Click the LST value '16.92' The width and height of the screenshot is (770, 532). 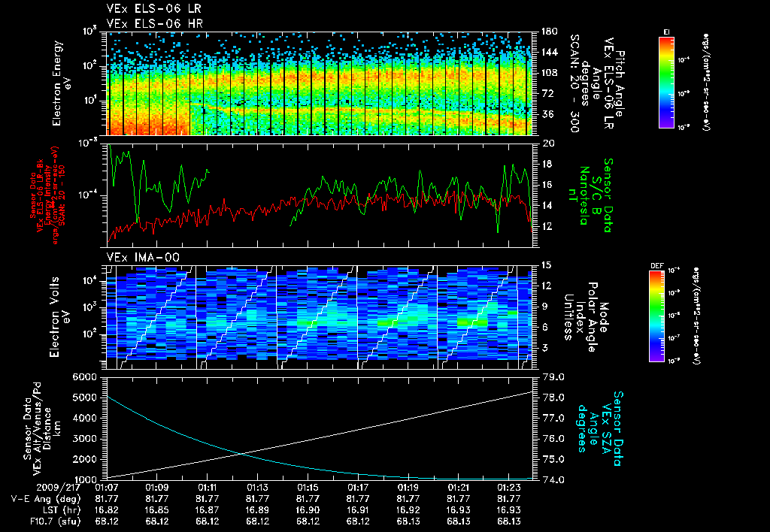tap(408, 510)
